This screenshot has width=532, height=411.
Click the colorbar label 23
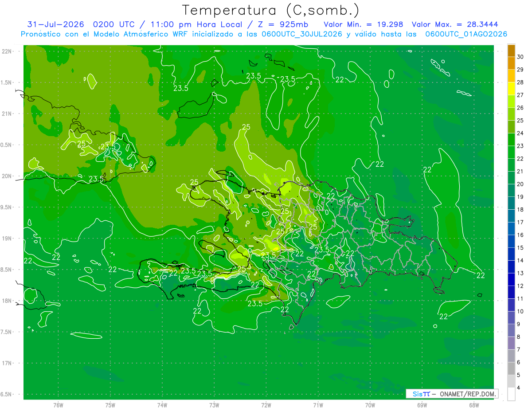coord(520,146)
